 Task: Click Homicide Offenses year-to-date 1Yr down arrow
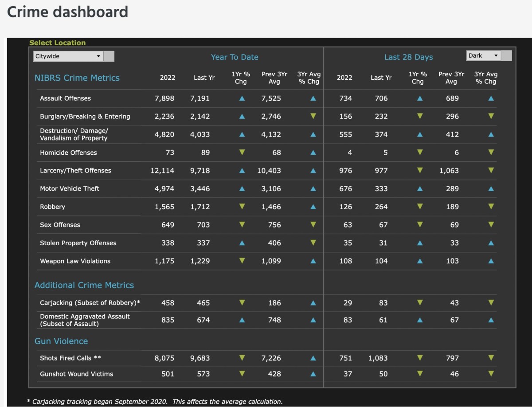click(x=242, y=152)
